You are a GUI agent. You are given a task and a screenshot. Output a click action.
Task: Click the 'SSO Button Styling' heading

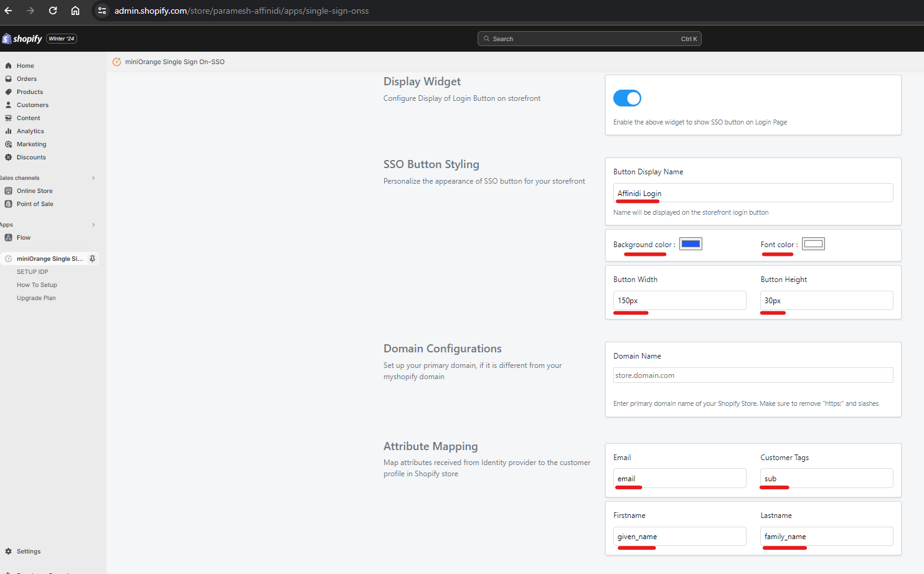coord(431,164)
